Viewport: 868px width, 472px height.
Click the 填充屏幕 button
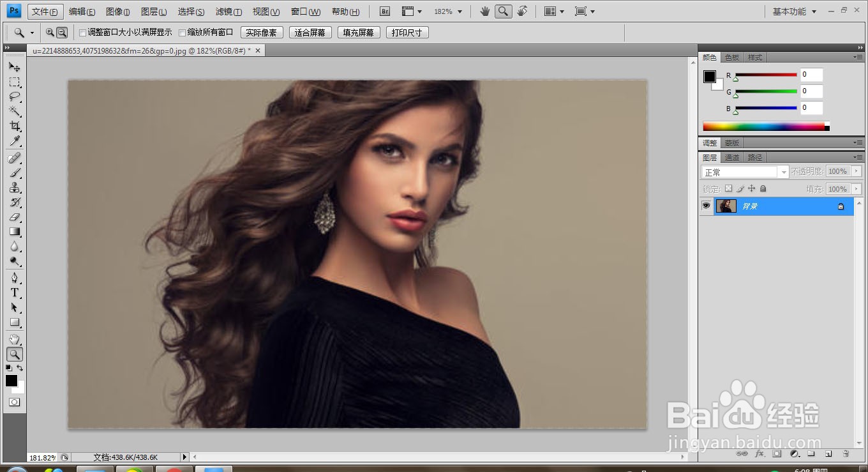[359, 33]
